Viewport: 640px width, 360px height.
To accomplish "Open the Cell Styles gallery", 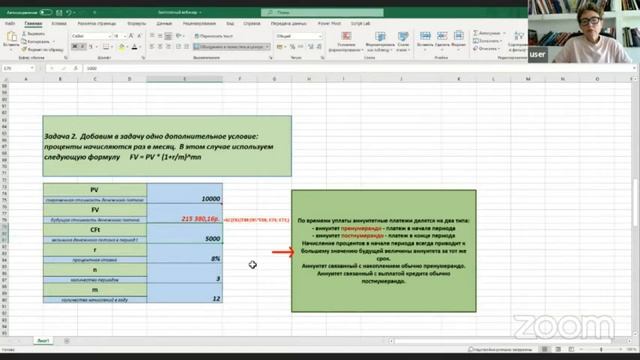I will pyautogui.click(x=403, y=42).
